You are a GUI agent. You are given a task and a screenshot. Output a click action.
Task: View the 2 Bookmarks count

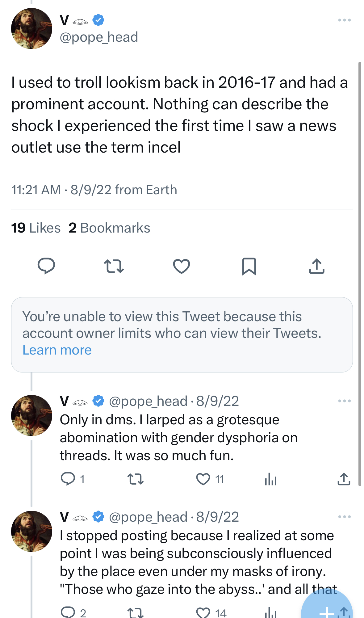pos(109,228)
